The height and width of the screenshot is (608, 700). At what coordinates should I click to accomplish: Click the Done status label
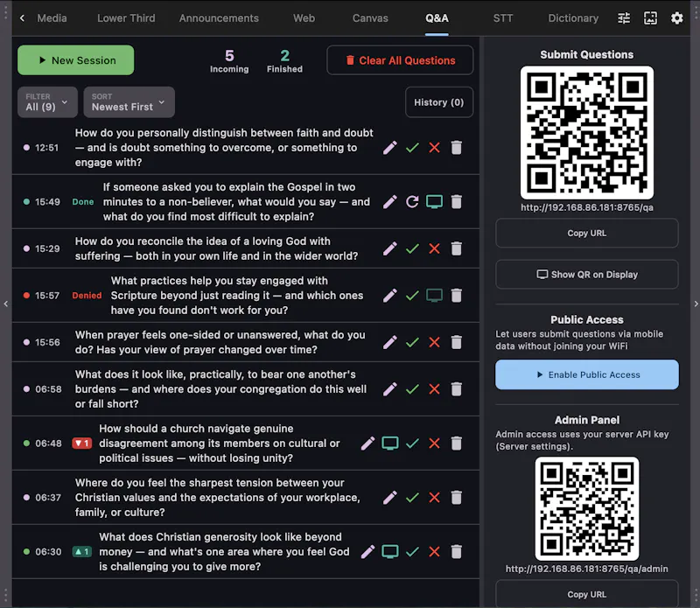[83, 202]
